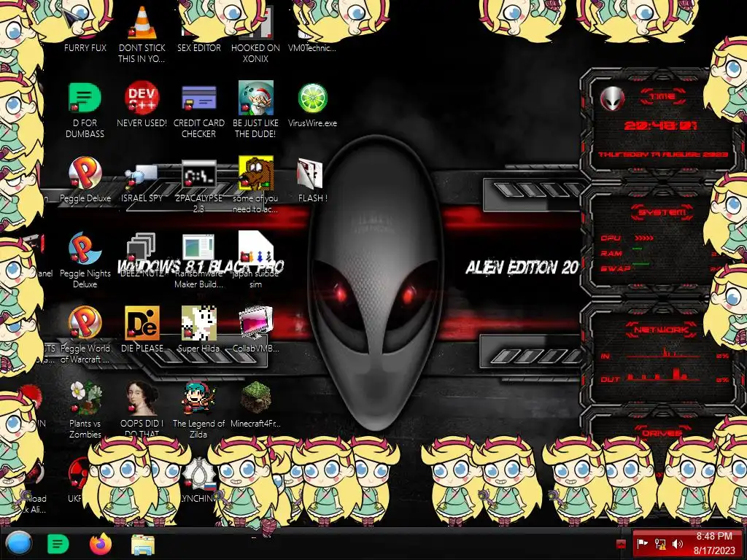This screenshot has height=560, width=747.
Task: Click the TIME gadget clock readout
Action: 661,125
